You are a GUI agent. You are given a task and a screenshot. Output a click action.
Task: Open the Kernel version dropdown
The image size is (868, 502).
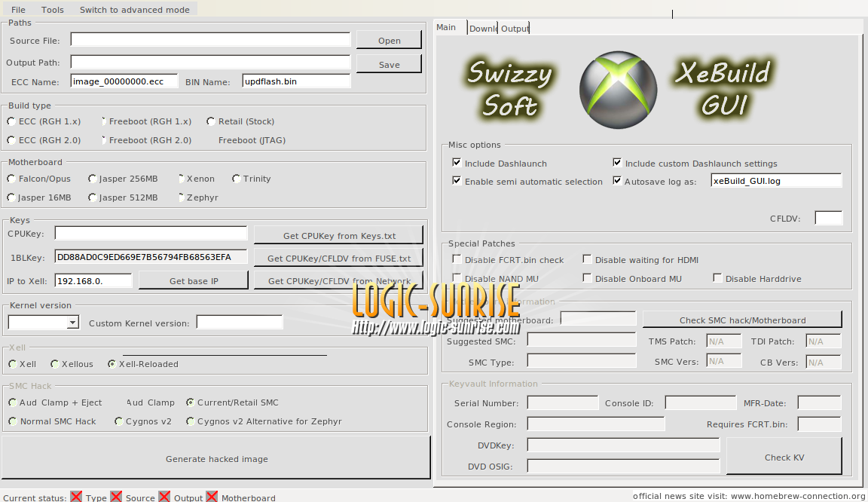click(44, 323)
